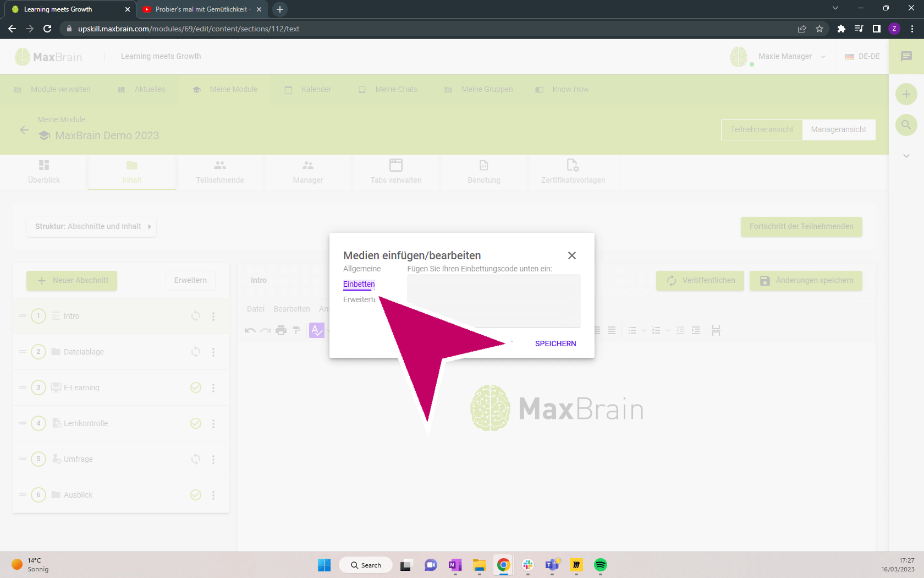
Task: Open the Teilnehmende tab
Action: point(220,172)
